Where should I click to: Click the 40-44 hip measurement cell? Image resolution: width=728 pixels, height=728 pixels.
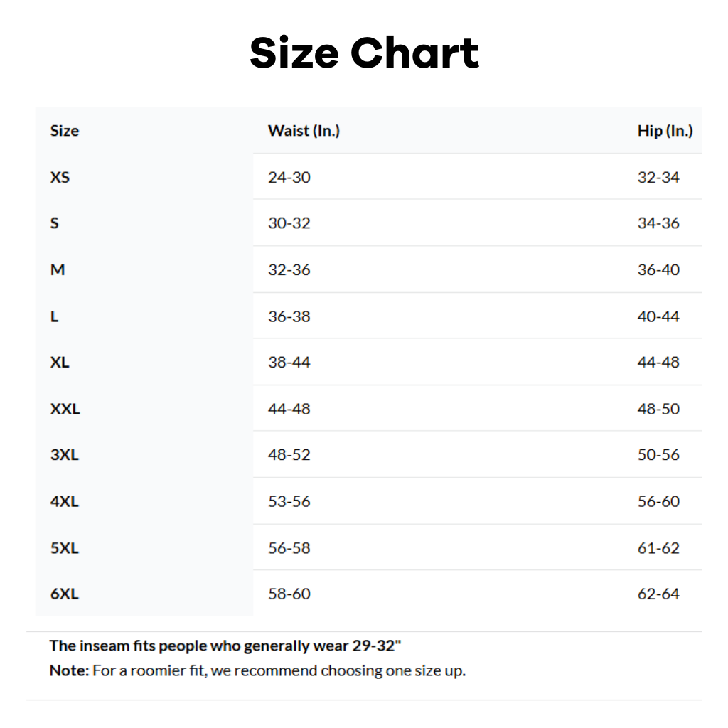pyautogui.click(x=658, y=316)
